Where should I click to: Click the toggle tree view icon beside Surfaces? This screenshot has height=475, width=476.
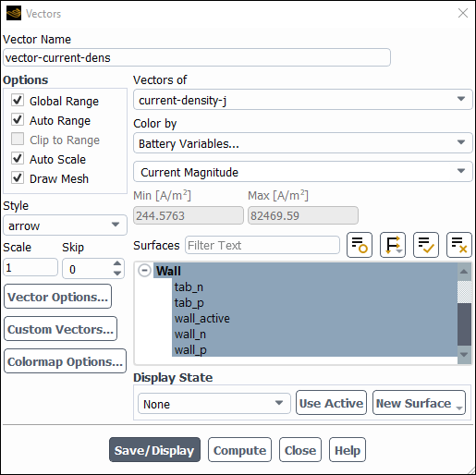pyautogui.click(x=360, y=245)
